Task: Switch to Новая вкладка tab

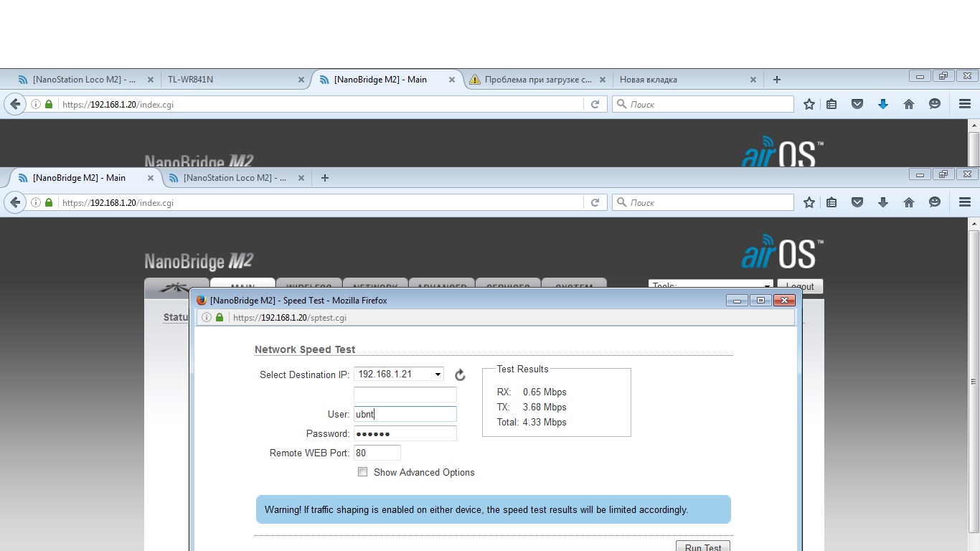Action: click(x=687, y=80)
